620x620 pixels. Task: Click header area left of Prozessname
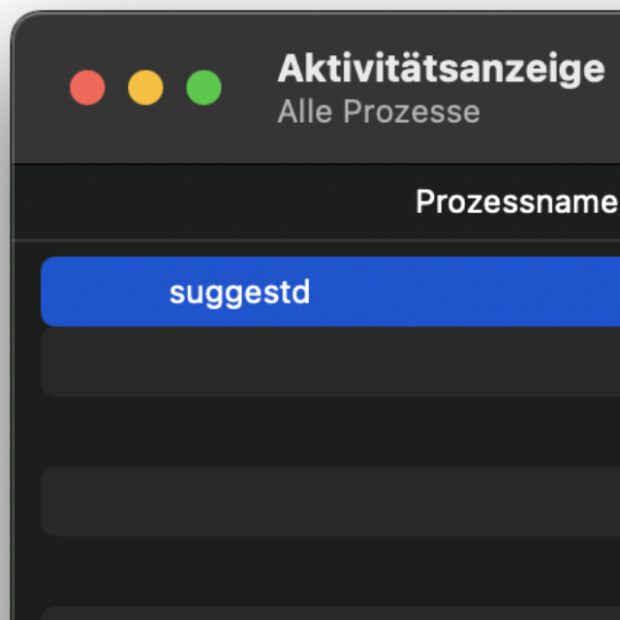[200, 202]
